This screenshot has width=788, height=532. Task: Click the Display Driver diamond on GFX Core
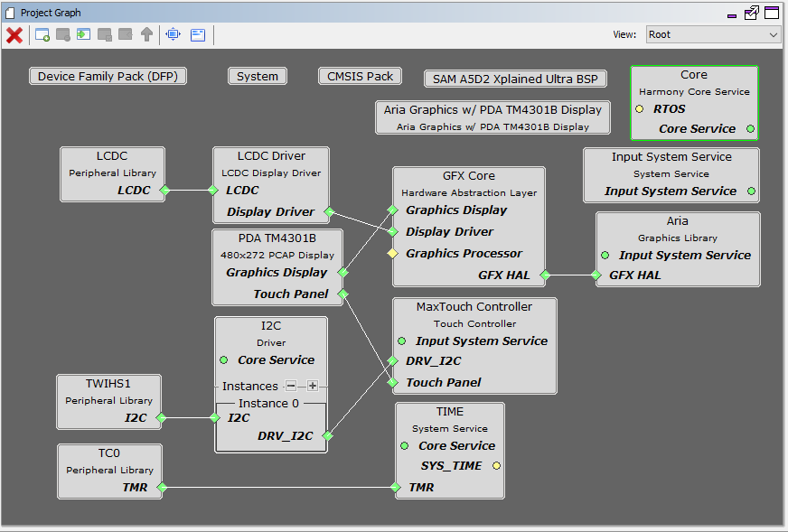tap(392, 231)
